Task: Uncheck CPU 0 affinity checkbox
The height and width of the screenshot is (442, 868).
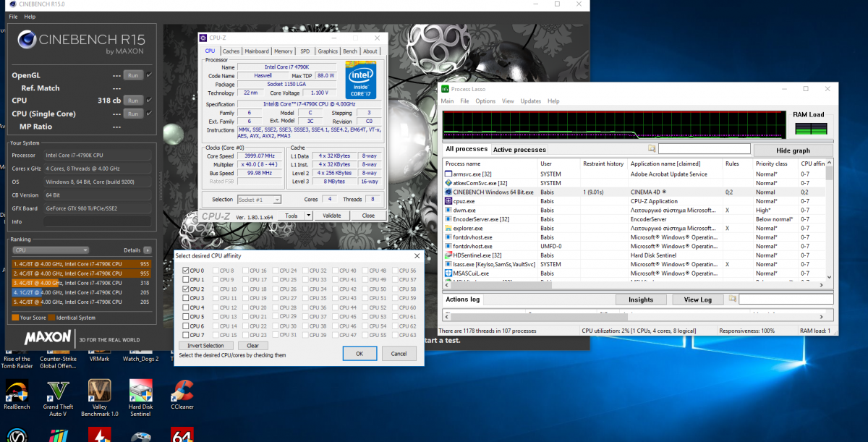Action: coord(187,271)
